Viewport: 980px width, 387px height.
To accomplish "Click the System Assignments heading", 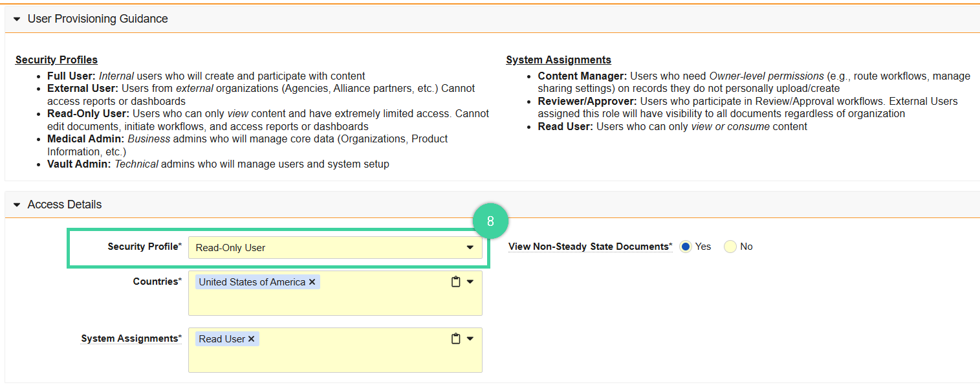I will pos(558,60).
